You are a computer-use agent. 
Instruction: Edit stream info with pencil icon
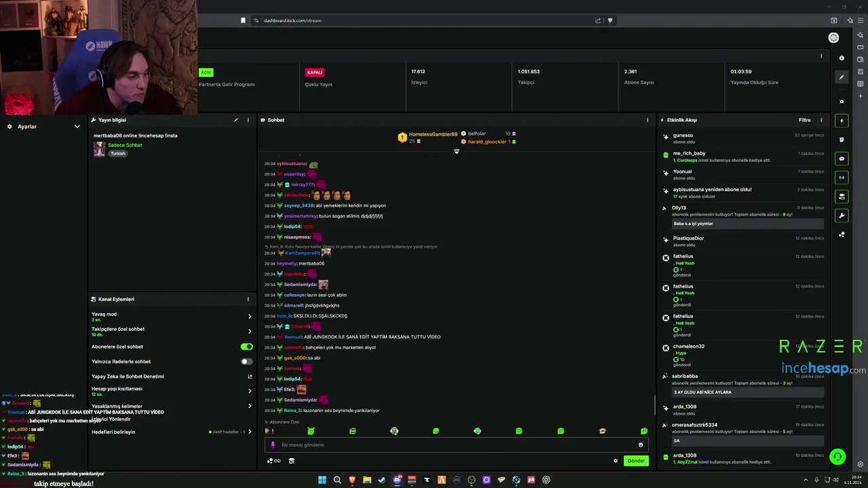coord(236,120)
